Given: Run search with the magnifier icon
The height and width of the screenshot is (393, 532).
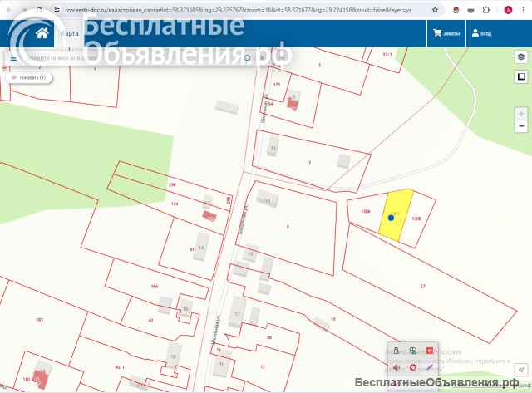Looking at the screenshot, I should click(248, 58).
